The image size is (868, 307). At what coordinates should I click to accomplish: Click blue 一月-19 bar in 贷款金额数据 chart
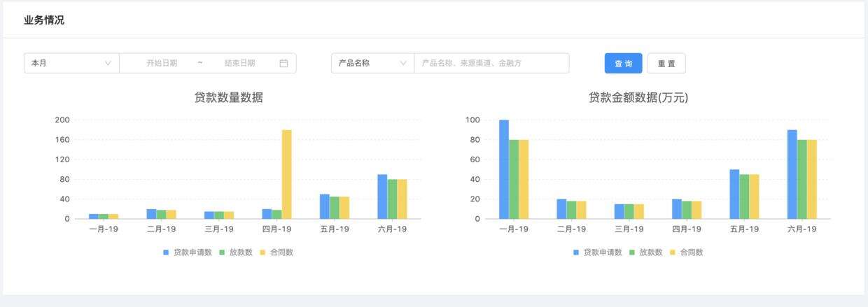click(x=504, y=169)
